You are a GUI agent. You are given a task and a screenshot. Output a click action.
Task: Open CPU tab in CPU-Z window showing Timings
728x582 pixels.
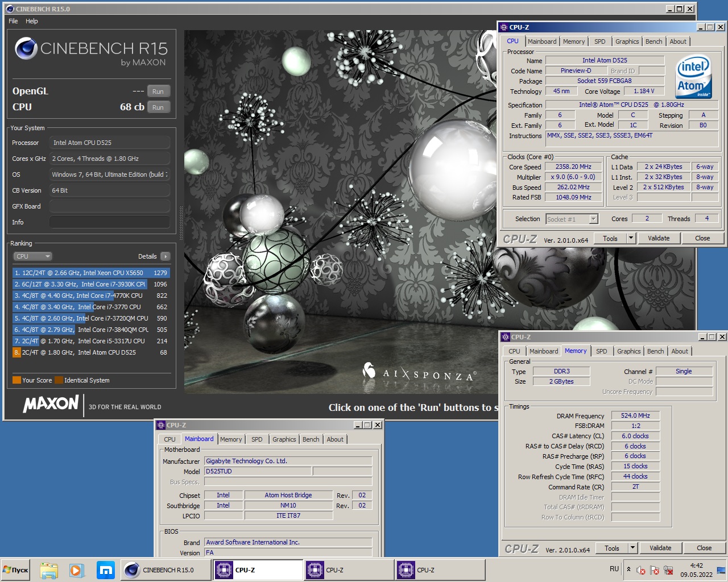click(x=515, y=351)
